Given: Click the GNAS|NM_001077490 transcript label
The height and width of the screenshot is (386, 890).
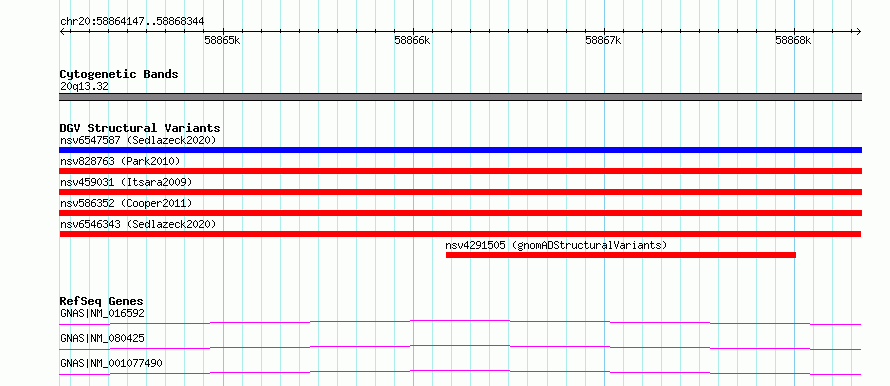Looking at the screenshot, I should 111,363.
